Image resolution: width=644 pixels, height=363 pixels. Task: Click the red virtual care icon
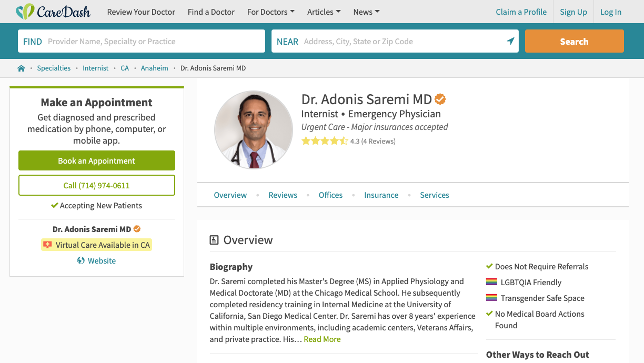click(x=48, y=245)
